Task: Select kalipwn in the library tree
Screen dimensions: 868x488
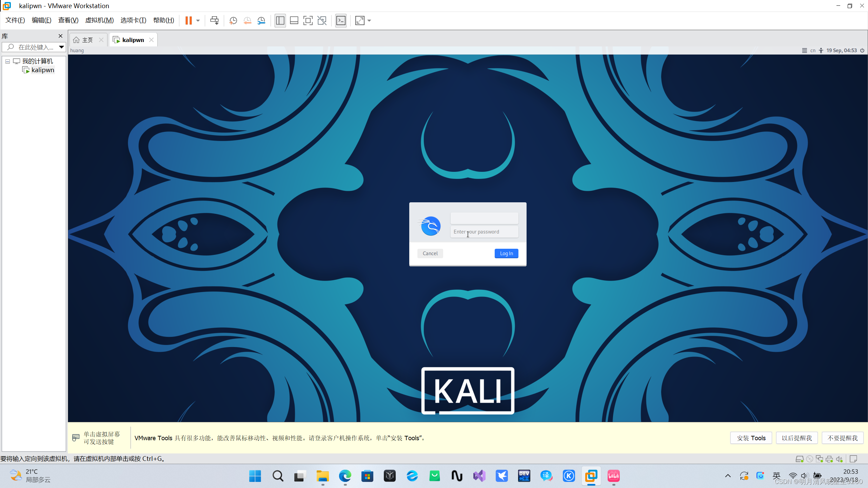Action: tap(43, 70)
